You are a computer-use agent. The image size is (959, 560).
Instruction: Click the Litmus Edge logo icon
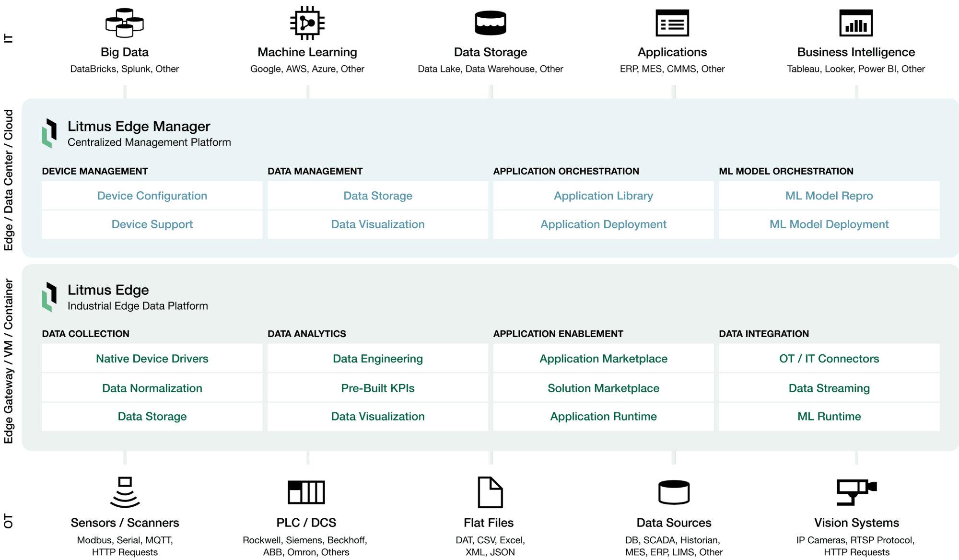pos(49,297)
